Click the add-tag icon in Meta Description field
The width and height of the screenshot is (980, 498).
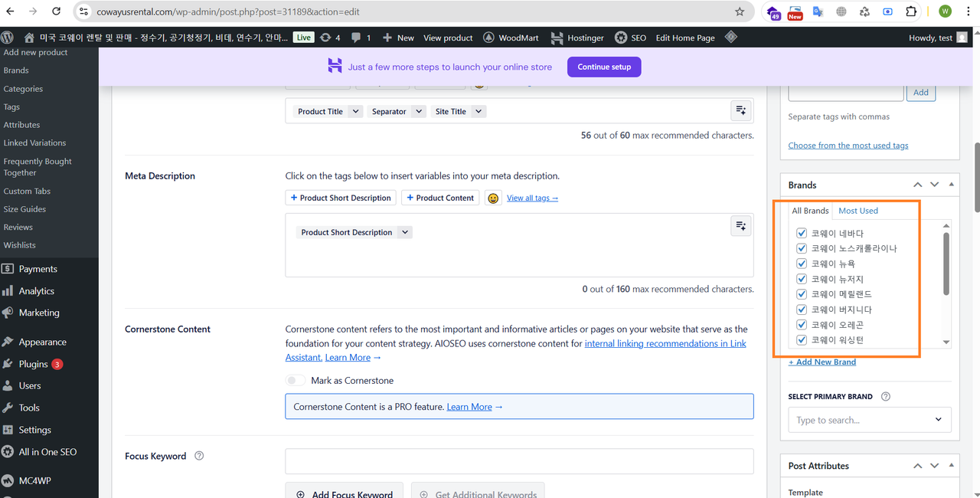pyautogui.click(x=741, y=225)
